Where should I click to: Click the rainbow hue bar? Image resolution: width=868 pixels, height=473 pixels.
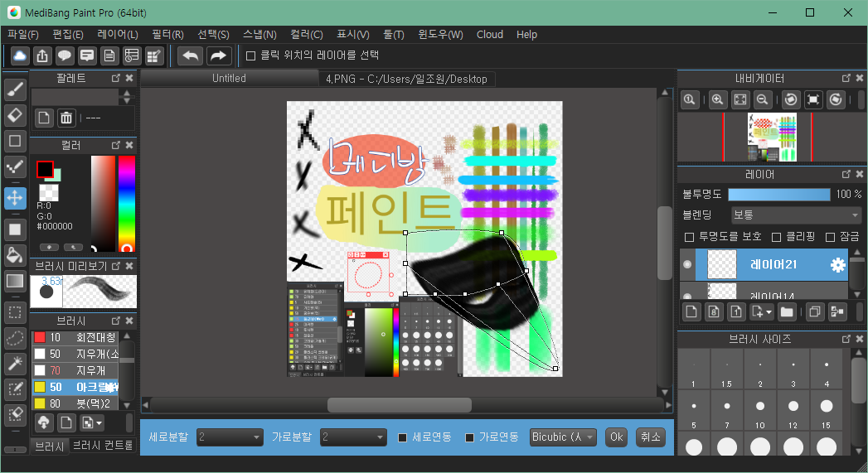[x=127, y=204]
